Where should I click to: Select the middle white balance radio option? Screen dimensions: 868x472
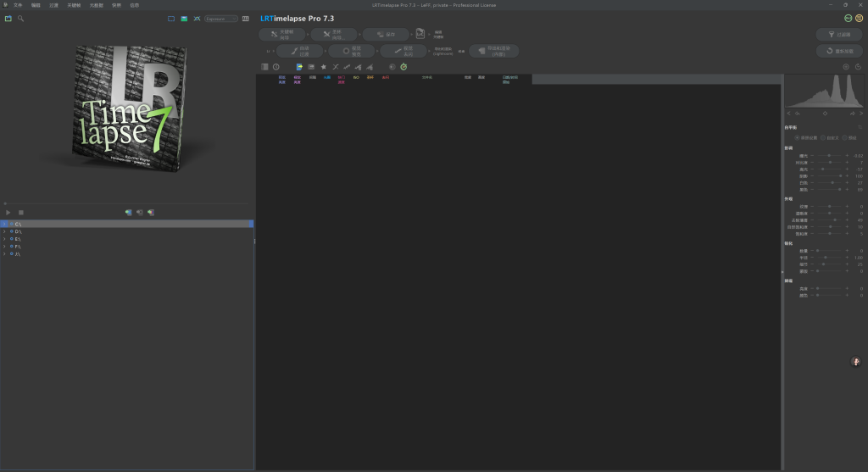point(823,137)
